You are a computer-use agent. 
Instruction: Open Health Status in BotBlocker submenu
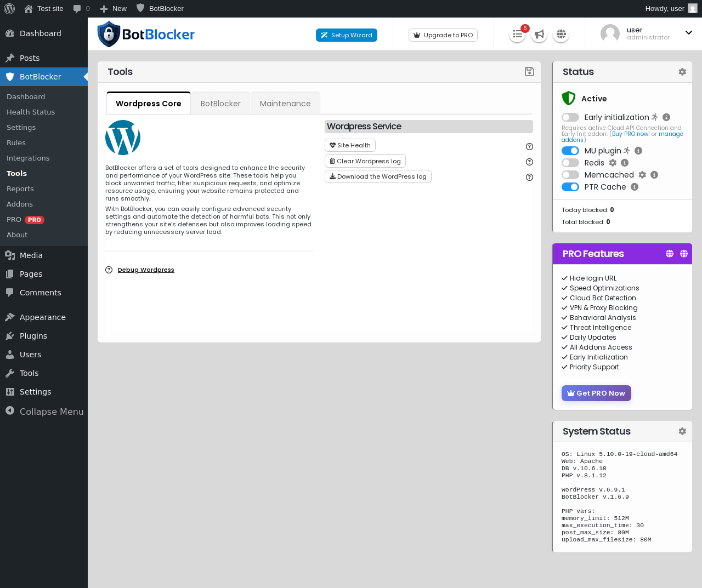31,112
